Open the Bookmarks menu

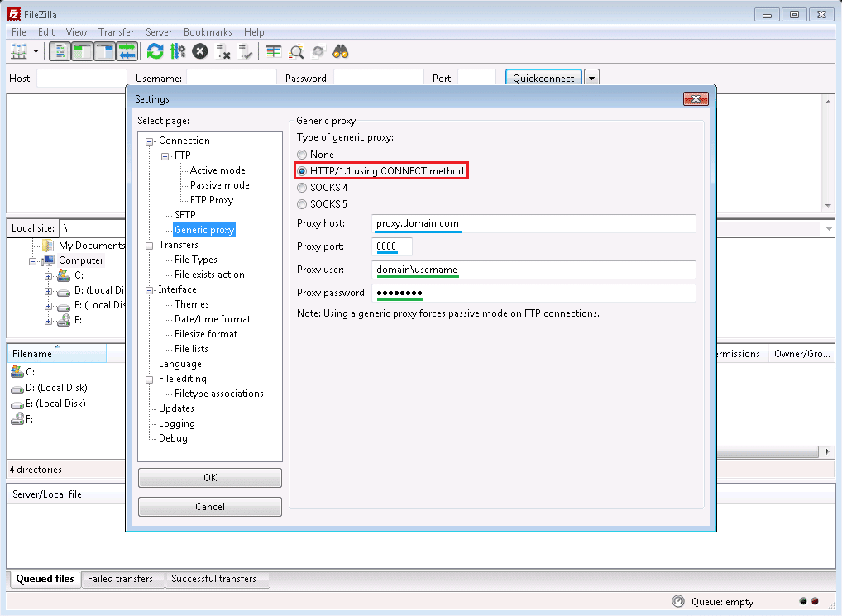pos(208,32)
